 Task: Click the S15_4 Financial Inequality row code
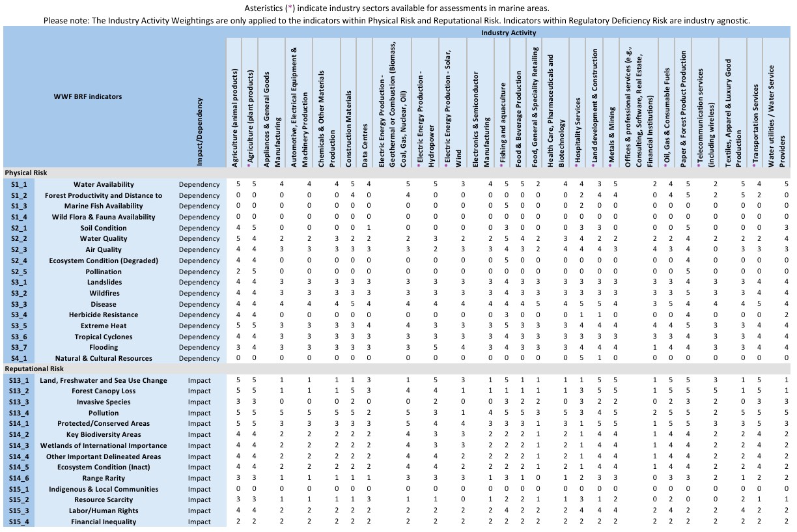[x=19, y=522]
